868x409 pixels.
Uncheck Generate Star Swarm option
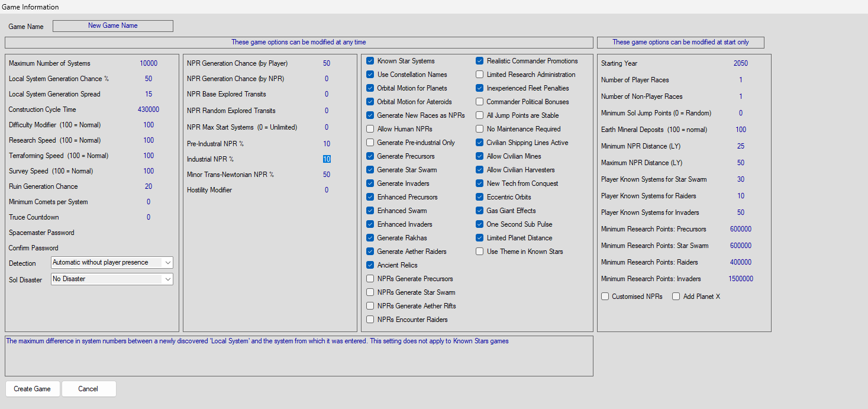pyautogui.click(x=370, y=170)
